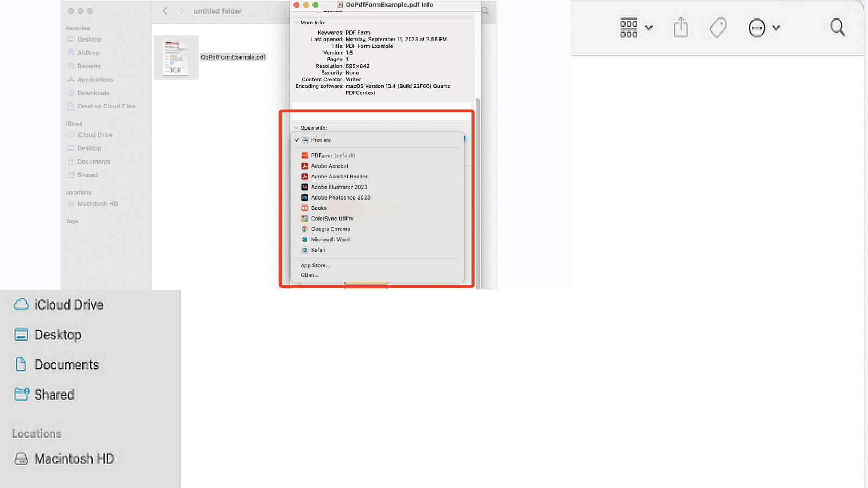868x488 pixels.
Task: Choose Preview in Open with menu
Action: point(378,140)
